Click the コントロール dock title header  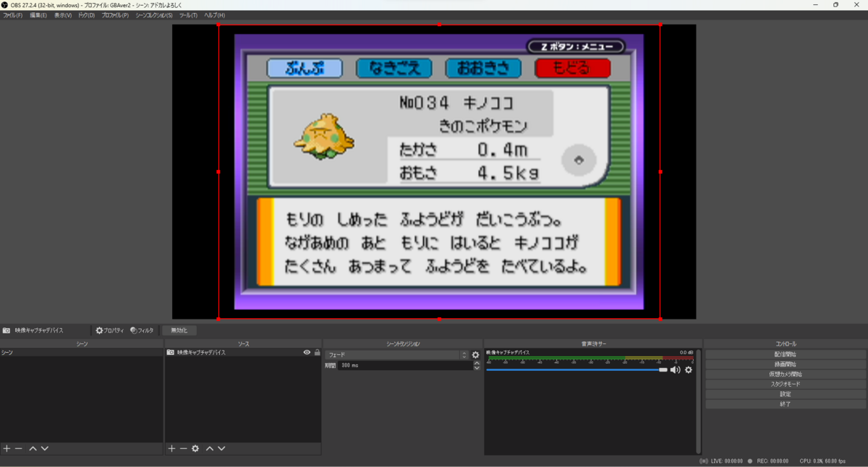(786, 343)
